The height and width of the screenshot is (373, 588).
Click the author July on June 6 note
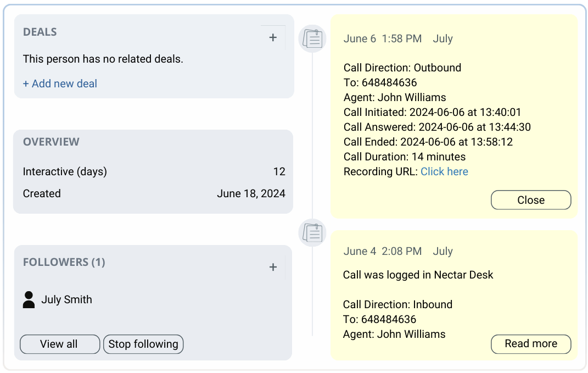[x=443, y=38]
